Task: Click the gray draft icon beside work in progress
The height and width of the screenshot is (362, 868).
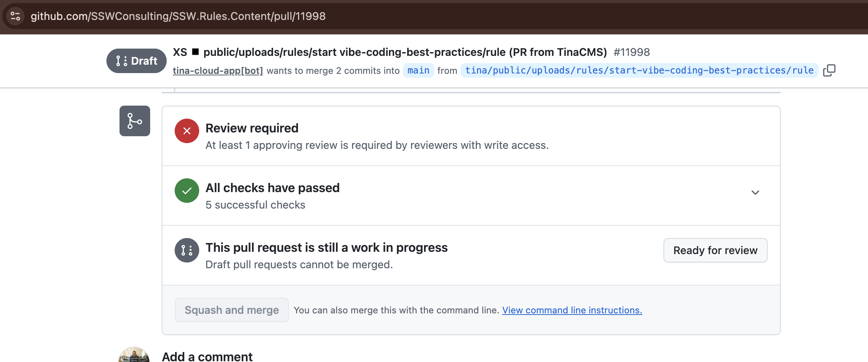Action: pyautogui.click(x=187, y=250)
